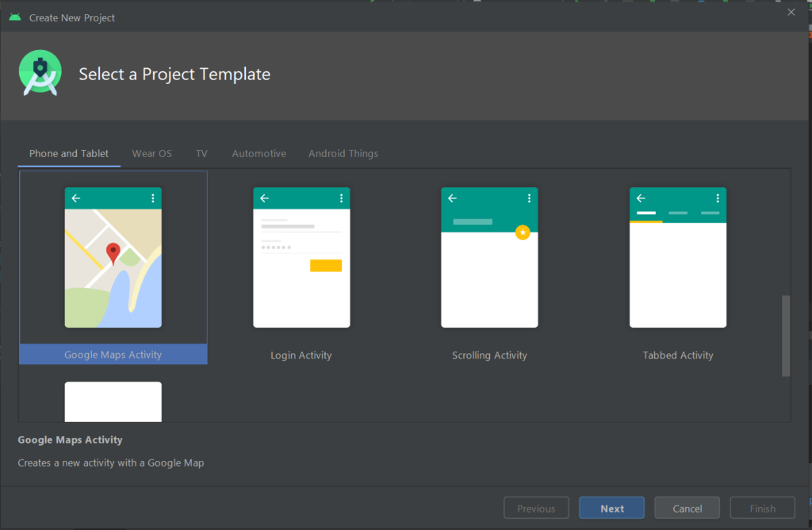812x530 pixels.
Task: Click back arrow in Scrolling Activity preview
Action: pyautogui.click(x=452, y=198)
